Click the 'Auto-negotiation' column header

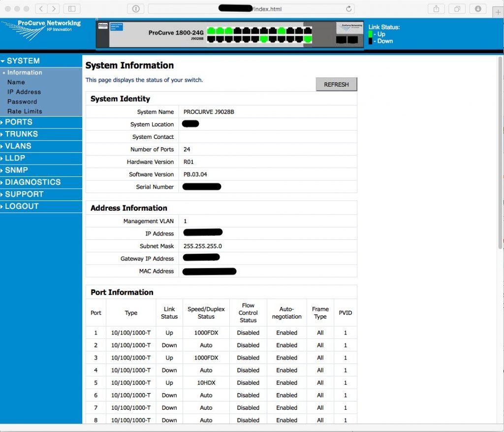[x=287, y=313]
